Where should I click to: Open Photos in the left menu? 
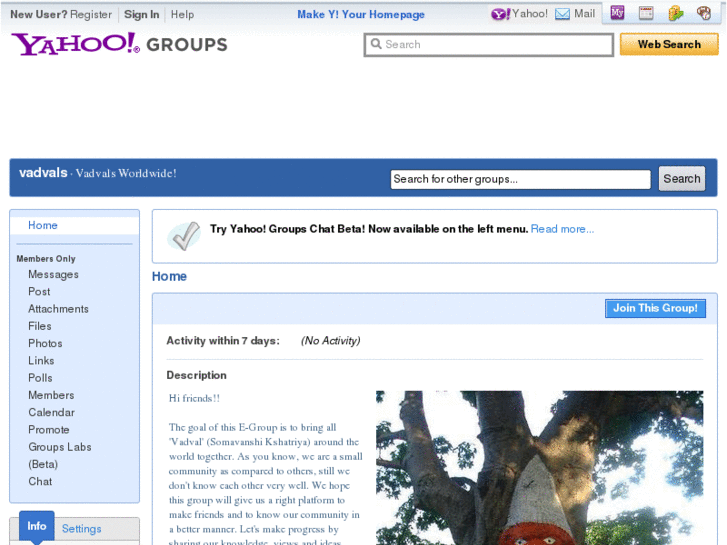point(45,343)
